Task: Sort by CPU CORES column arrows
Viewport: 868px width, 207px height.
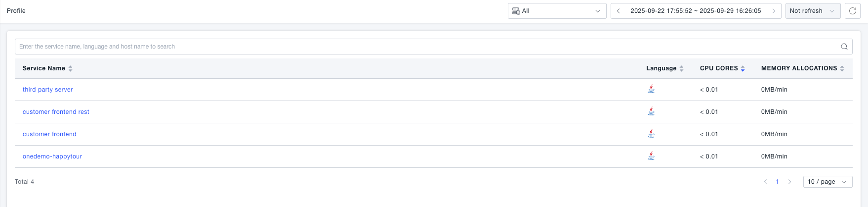Action: point(743,68)
